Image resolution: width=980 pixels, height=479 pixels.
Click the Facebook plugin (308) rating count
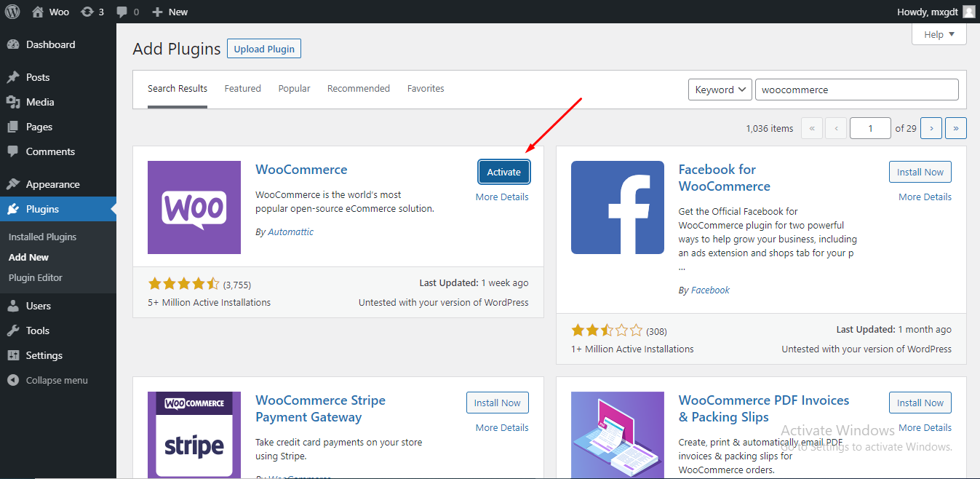(656, 331)
